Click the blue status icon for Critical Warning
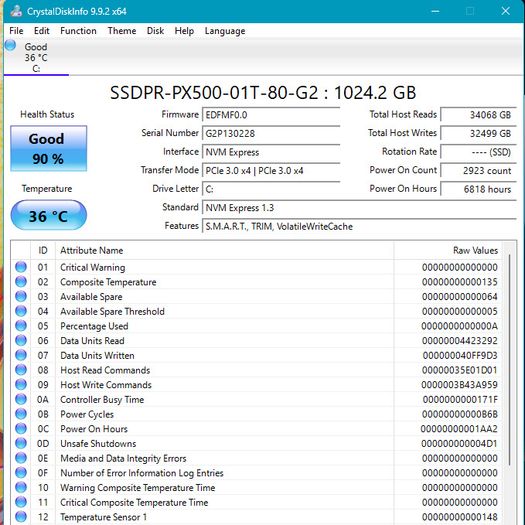This screenshot has width=525, height=525. 21,267
